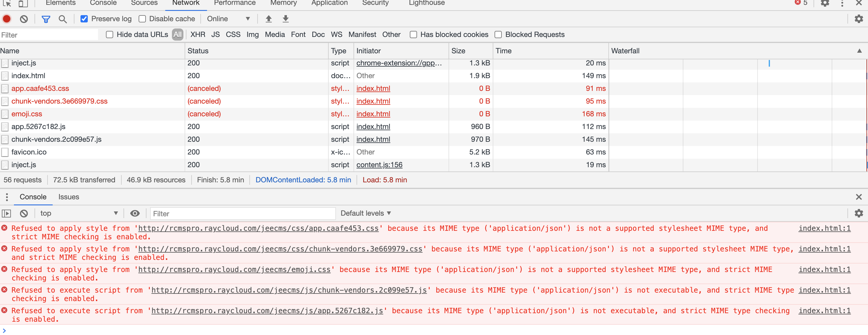This screenshot has height=335, width=868.
Task: Open the Online throttling dropdown
Action: (228, 19)
